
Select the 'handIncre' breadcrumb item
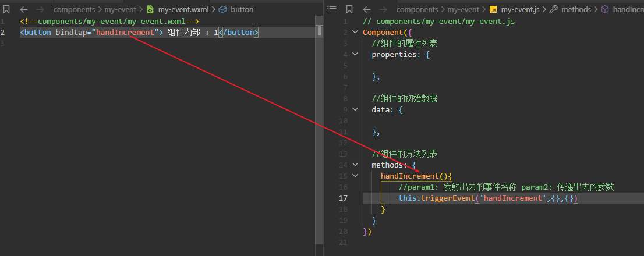pos(628,9)
